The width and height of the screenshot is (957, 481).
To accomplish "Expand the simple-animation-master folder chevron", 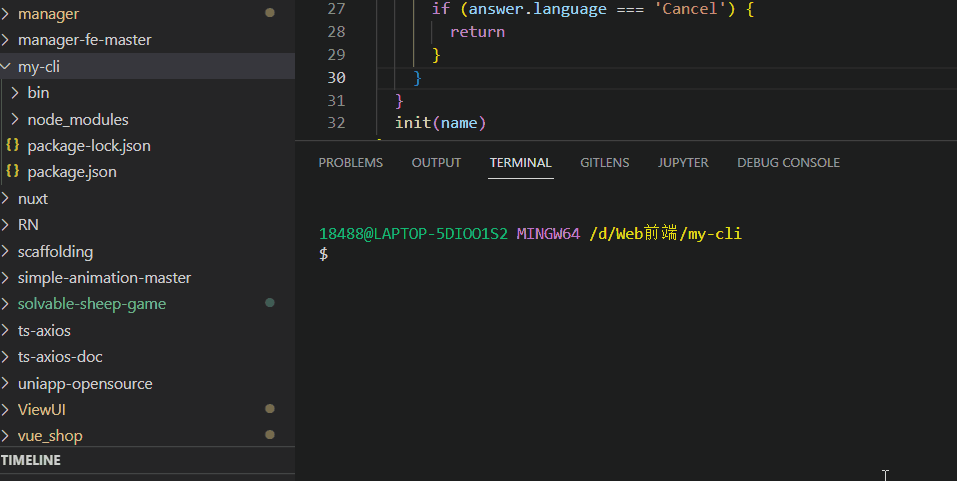I will pyautogui.click(x=5, y=278).
